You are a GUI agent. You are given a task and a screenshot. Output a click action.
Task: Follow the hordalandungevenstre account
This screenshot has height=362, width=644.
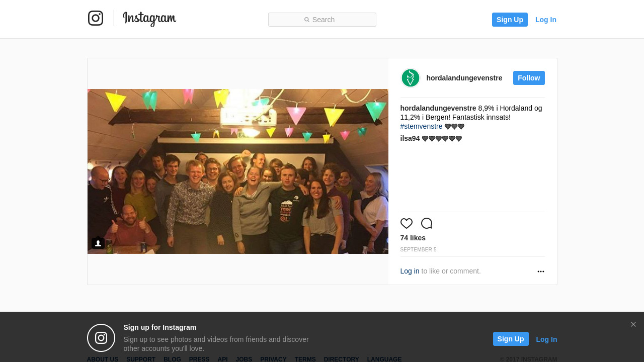[529, 78]
